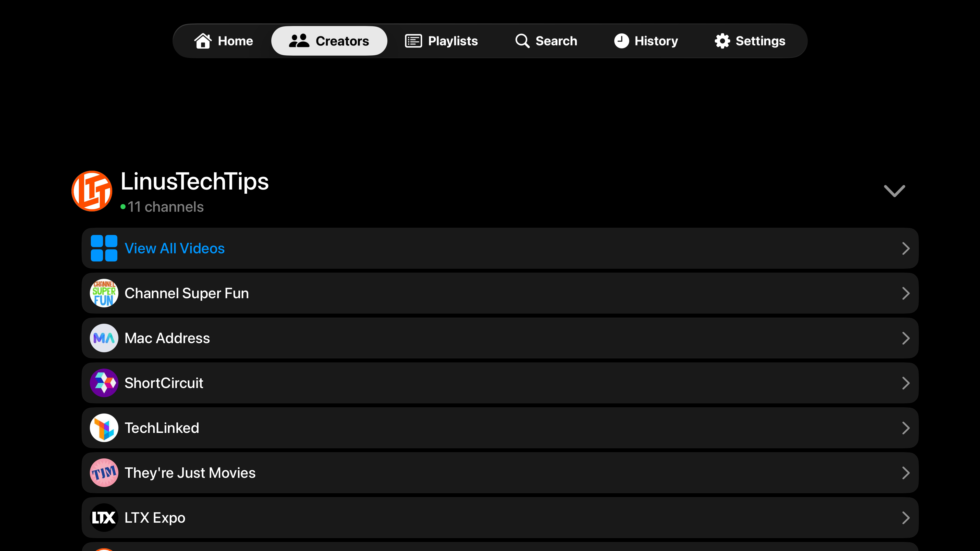This screenshot has height=551, width=980.
Task: Click the chevron on Channel Super Fun row
Action: [906, 293]
